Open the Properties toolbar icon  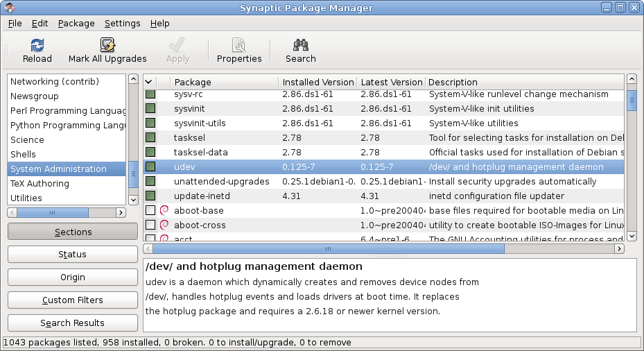click(239, 45)
